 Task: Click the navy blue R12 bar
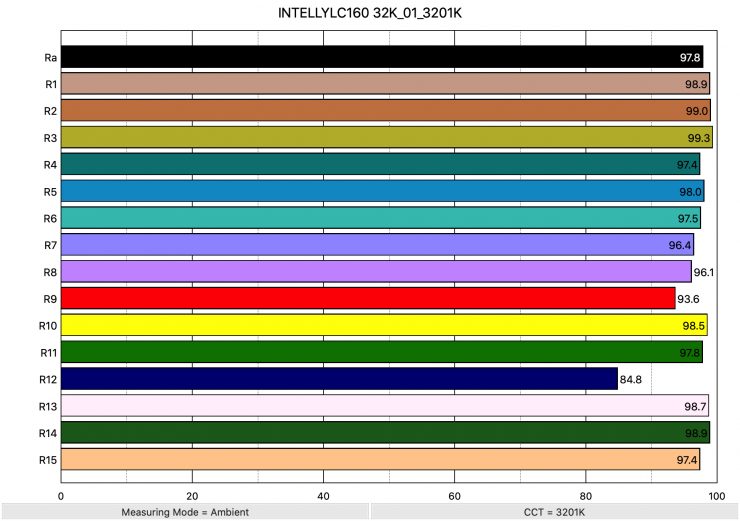click(x=339, y=379)
